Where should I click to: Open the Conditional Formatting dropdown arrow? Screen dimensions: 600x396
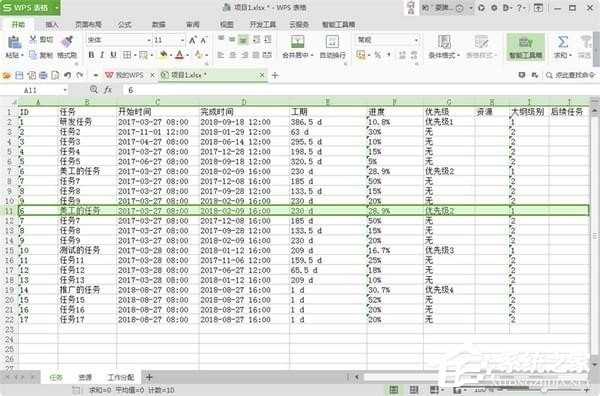[458, 55]
